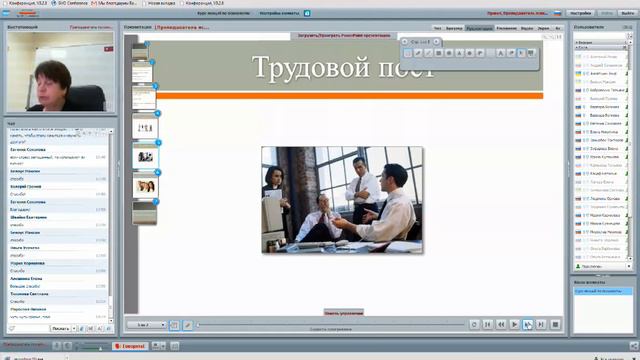Click the chat message input field

(28, 329)
